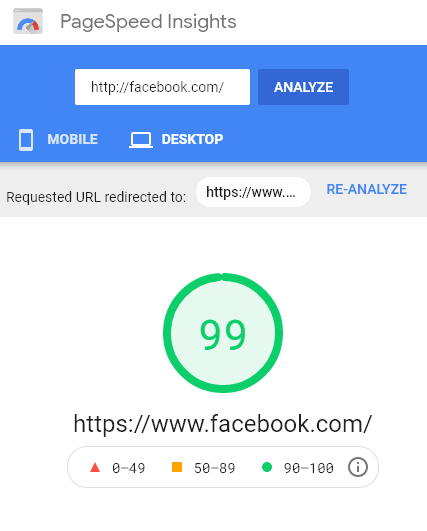This screenshot has height=531, width=427.
Task: Click the RE-ANALYZE link
Action: [x=366, y=189]
